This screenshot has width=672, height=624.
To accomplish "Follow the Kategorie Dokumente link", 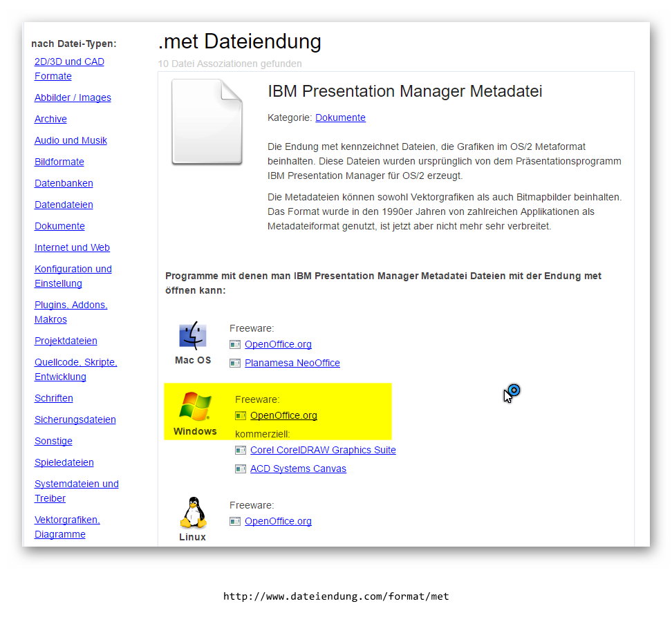I will click(340, 117).
